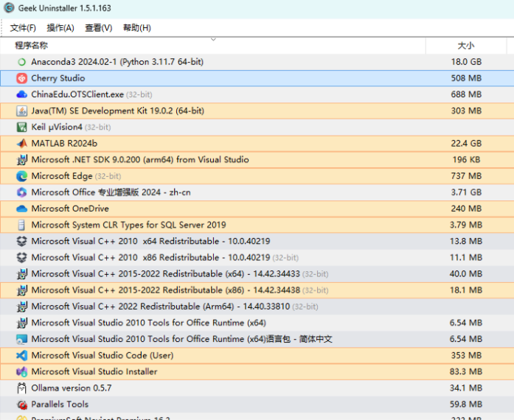Select the Microsoft OneDrive name text

(70, 209)
